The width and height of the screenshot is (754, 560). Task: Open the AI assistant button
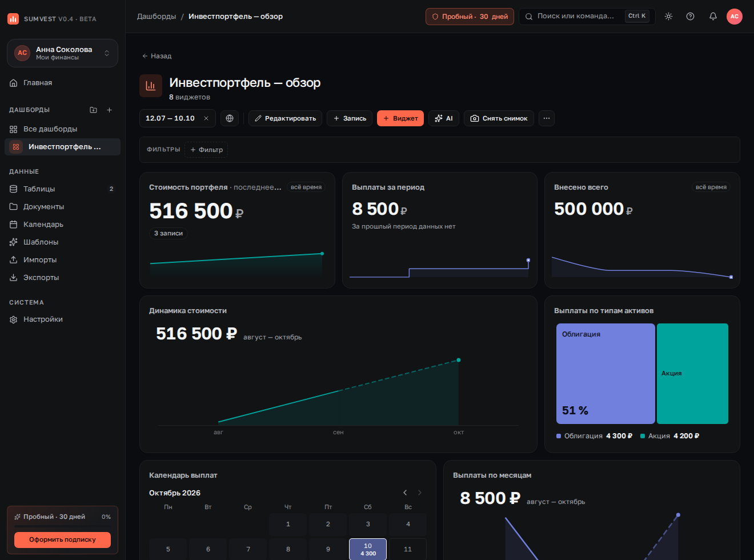click(444, 118)
